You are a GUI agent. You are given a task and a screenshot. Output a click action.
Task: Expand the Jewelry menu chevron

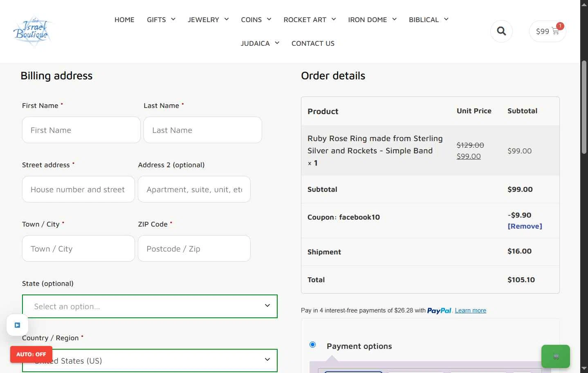227,19
